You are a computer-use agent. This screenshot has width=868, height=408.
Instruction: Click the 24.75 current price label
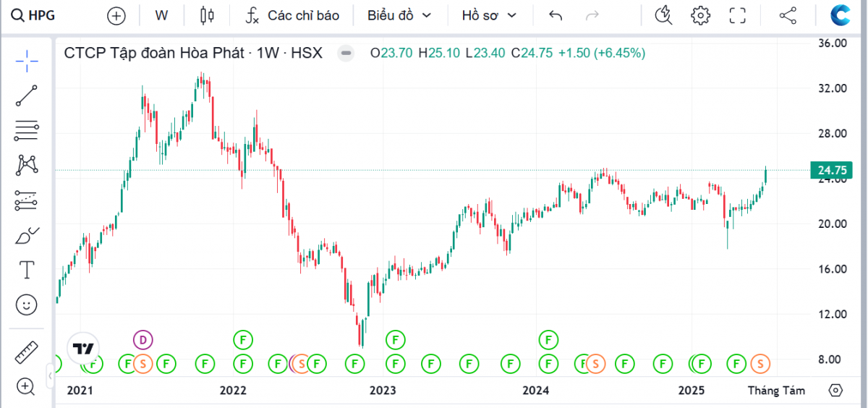click(x=832, y=171)
